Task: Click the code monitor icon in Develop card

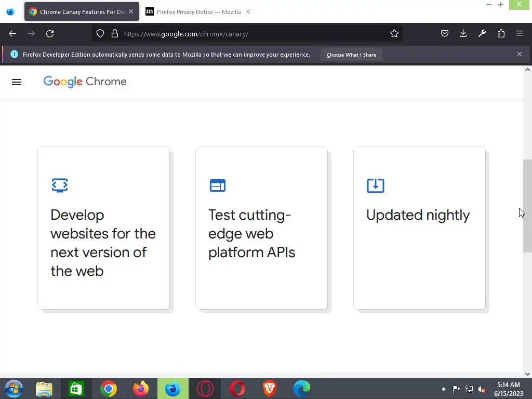Action: coord(60,185)
